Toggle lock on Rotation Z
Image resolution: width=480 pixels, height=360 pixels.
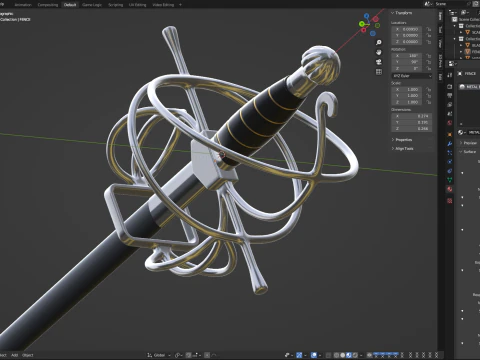pos(429,68)
